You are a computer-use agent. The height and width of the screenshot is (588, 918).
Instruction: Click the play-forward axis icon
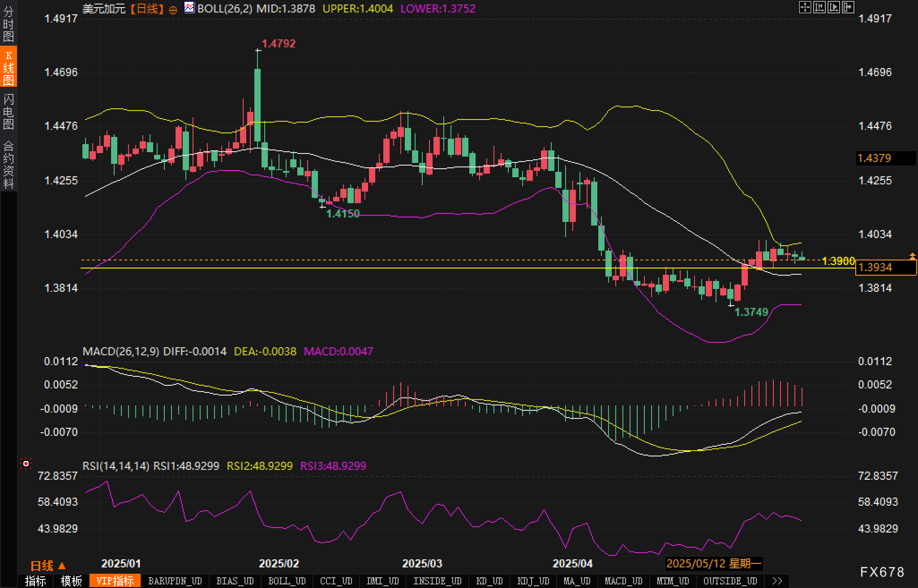833,7
